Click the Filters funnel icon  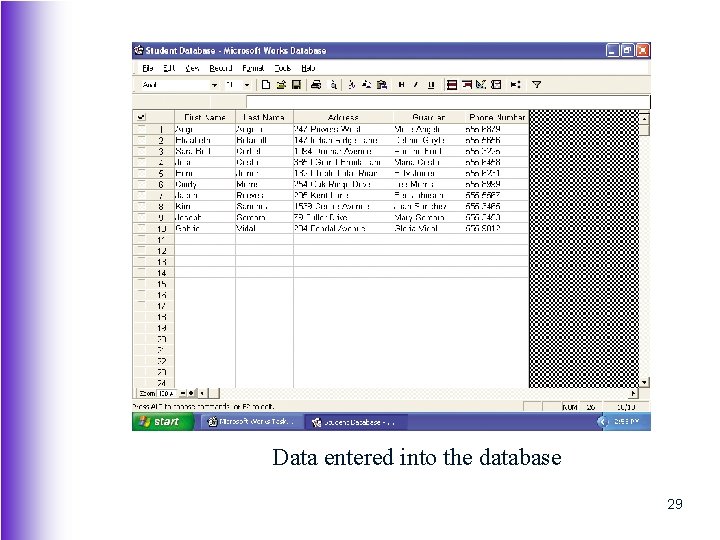[536, 84]
